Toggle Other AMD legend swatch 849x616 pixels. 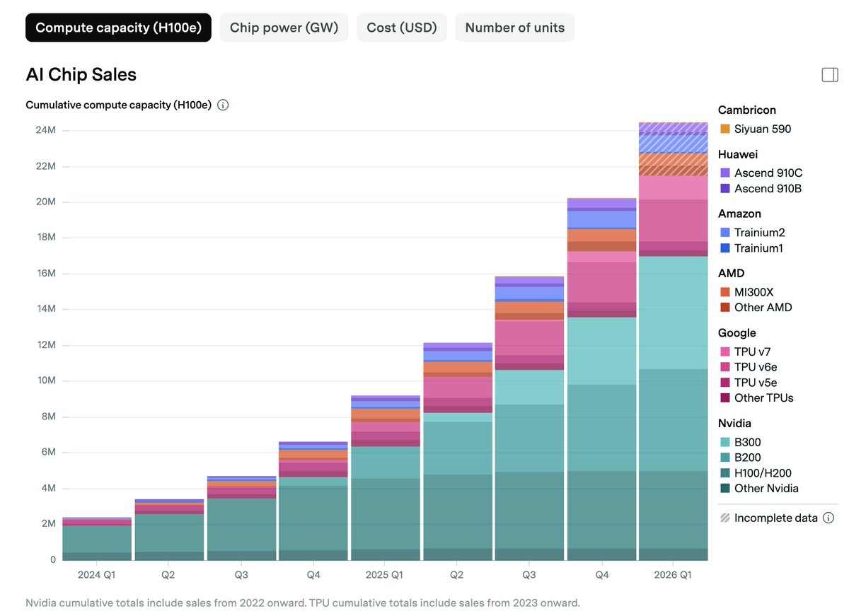[x=724, y=307]
